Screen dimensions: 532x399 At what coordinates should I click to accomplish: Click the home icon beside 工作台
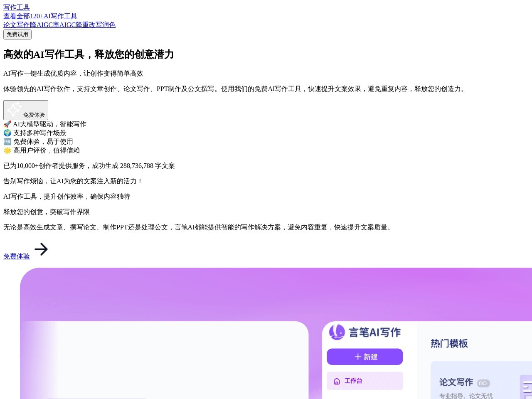[336, 381]
